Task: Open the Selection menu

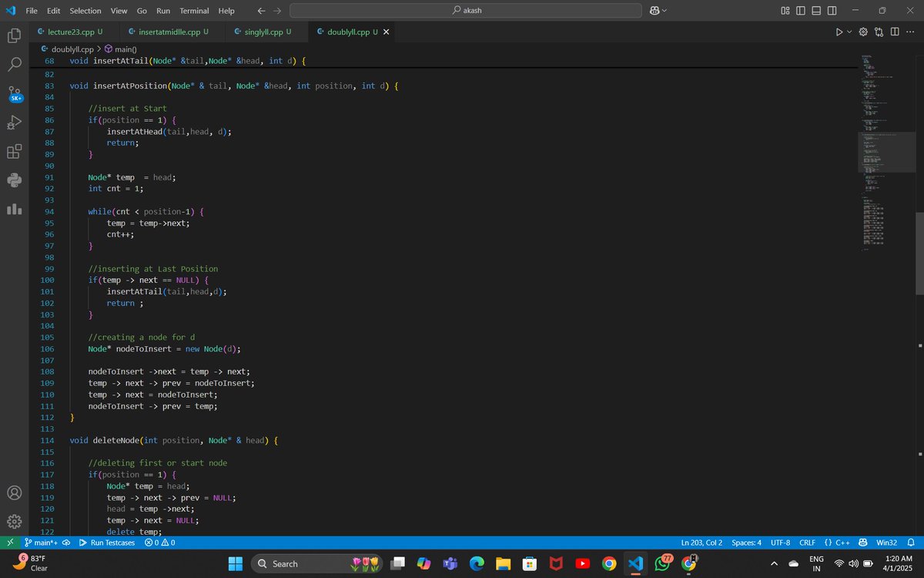Action: [x=85, y=11]
